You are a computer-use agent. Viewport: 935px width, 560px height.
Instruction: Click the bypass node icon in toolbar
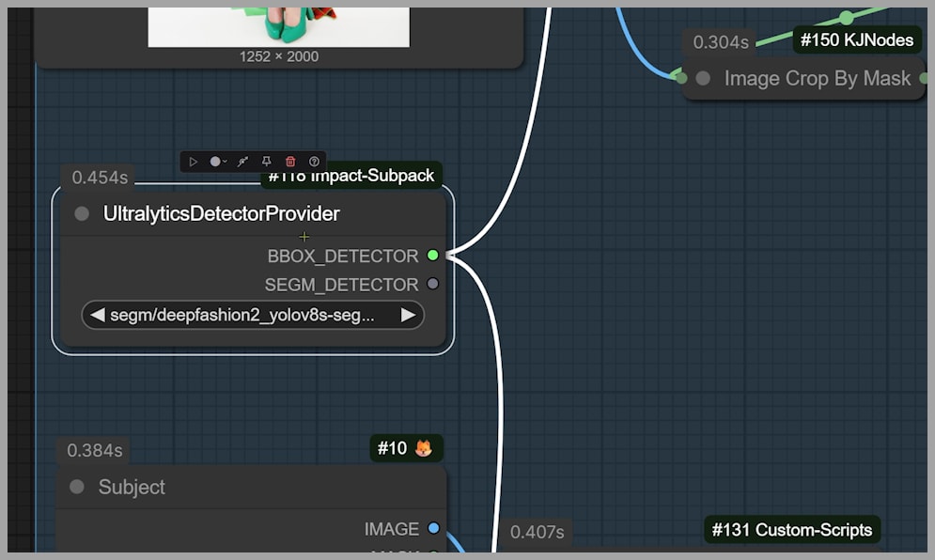click(242, 162)
